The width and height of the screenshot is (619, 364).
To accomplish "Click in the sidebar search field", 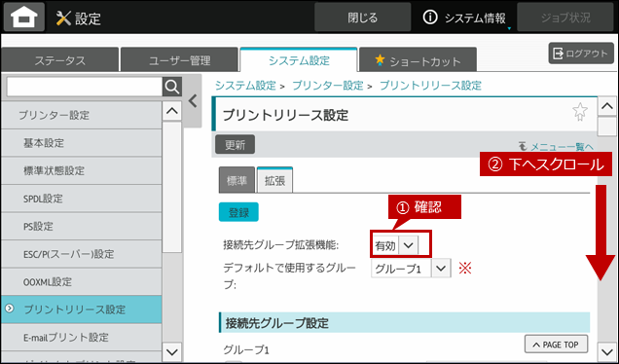I will pyautogui.click(x=85, y=87).
